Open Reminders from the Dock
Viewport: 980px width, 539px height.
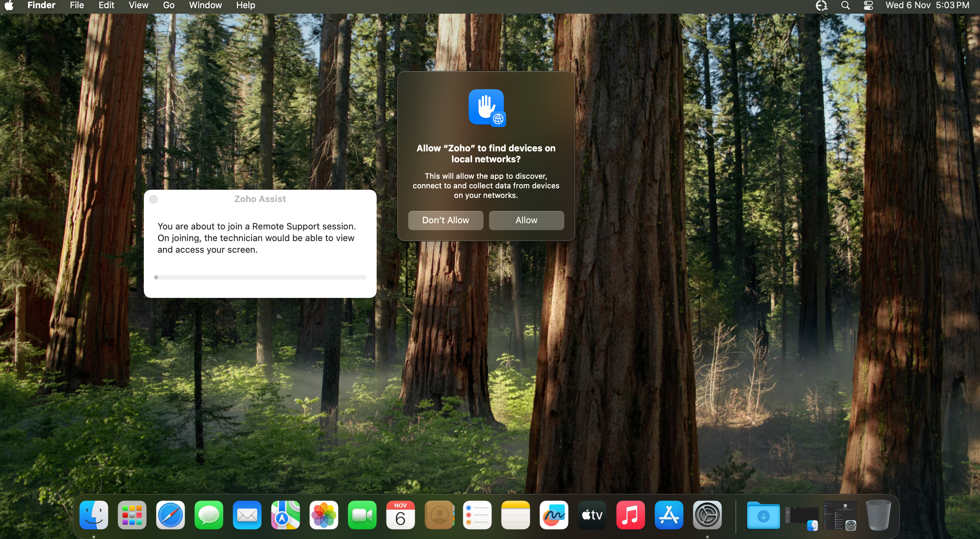[477, 515]
